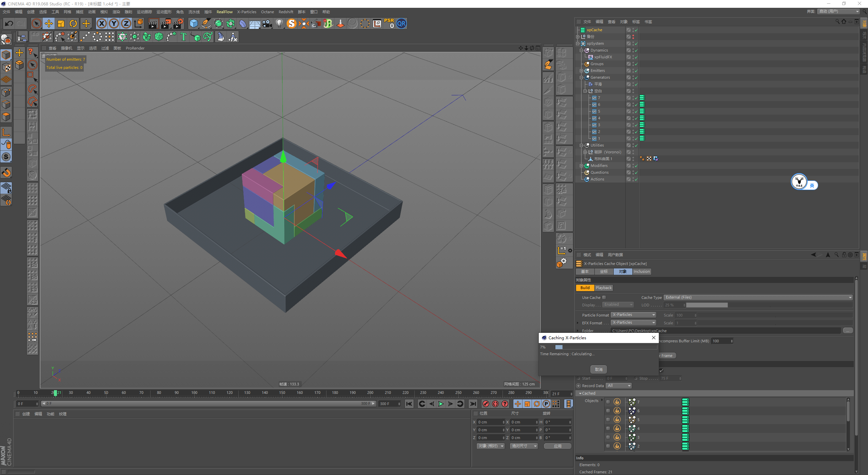Open the Redshift menu
Screen dimensions: 868x475
pos(286,12)
